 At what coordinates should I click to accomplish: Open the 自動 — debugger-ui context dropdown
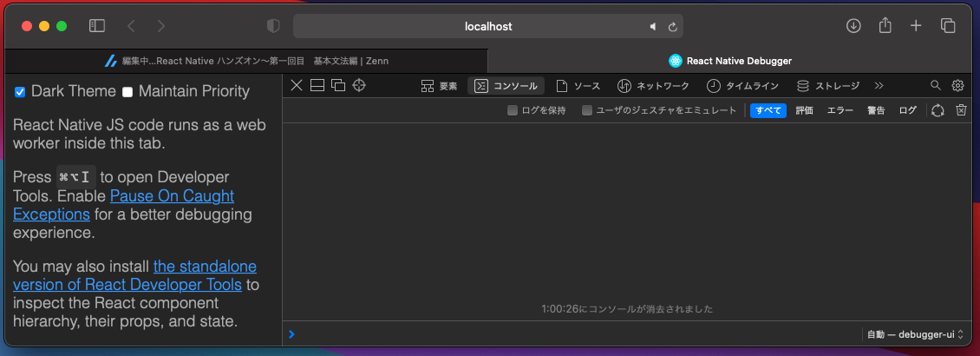tap(915, 334)
